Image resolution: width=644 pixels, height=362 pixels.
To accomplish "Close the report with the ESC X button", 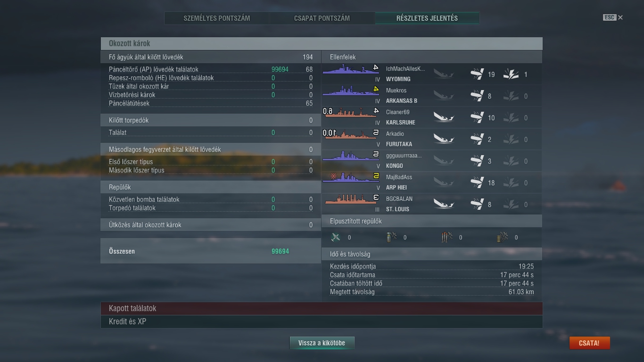I will [x=613, y=17].
